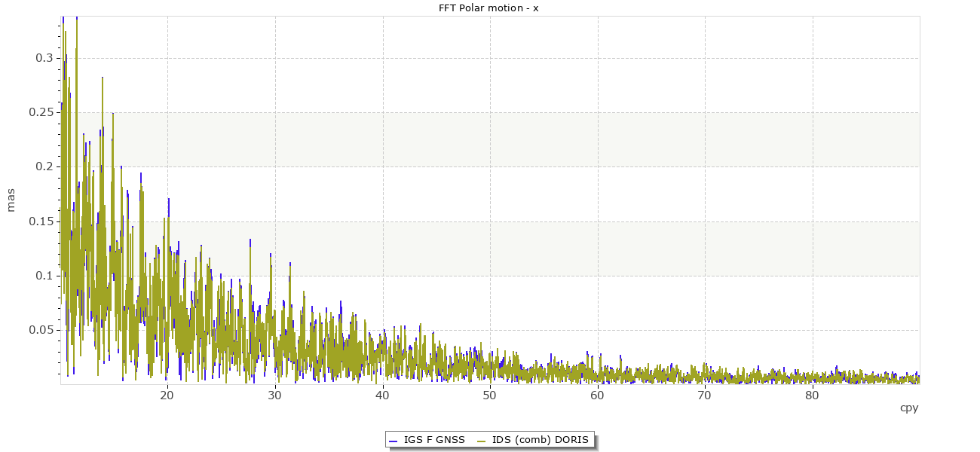Click the 0.25 y-axis tick label
Screen dimensions: 980x452
tap(41, 112)
